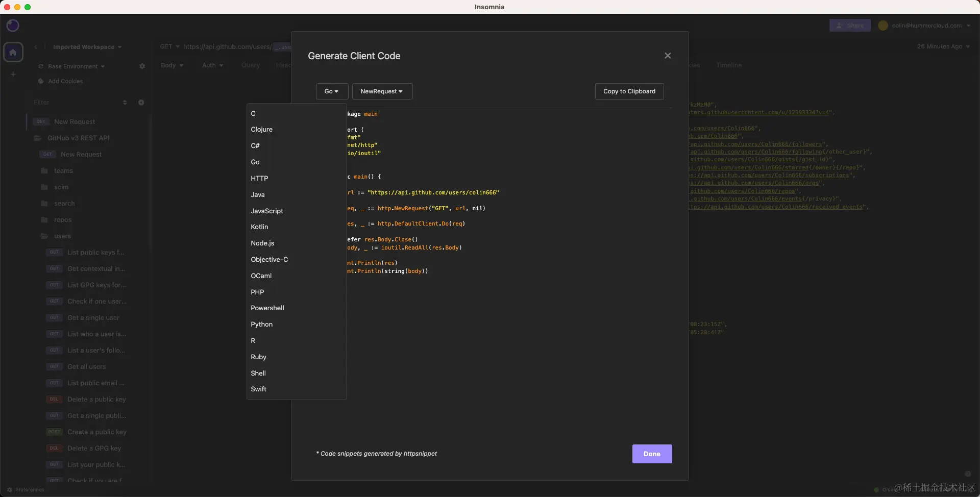Select top-level New Request item
The width and height of the screenshot is (980, 497).
coord(88,122)
